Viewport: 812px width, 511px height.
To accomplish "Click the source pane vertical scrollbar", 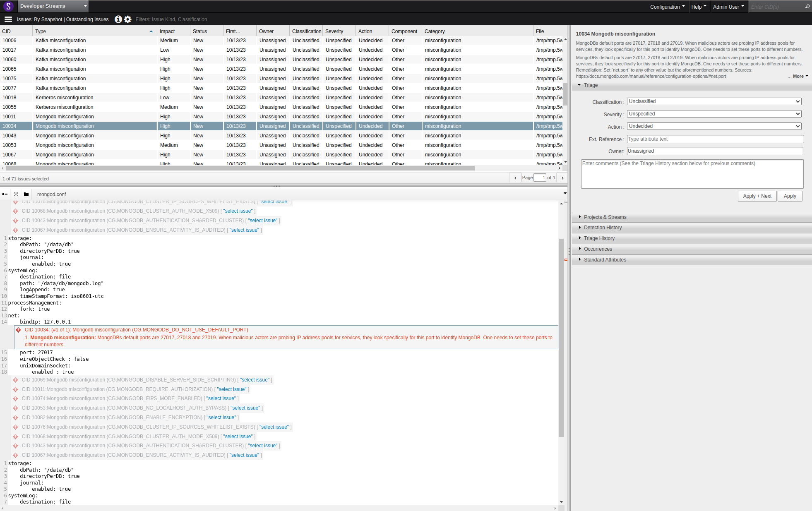I will click(561, 338).
